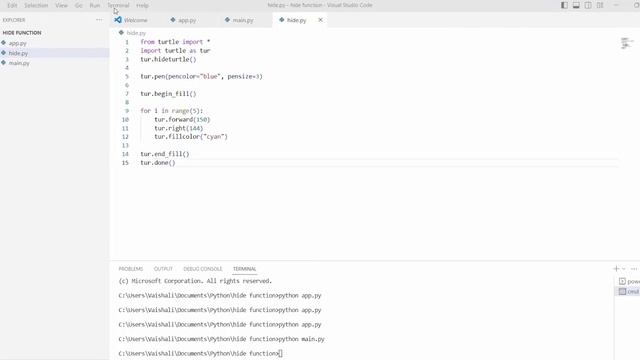Image resolution: width=640 pixels, height=360 pixels.
Task: Click the 'python main.py' terminal command line
Action: [221, 339]
